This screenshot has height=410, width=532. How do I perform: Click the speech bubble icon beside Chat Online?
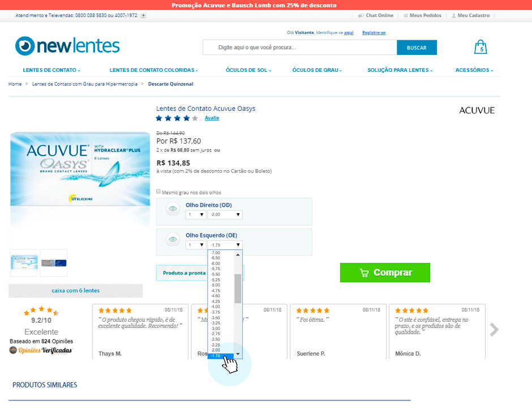coord(361,16)
